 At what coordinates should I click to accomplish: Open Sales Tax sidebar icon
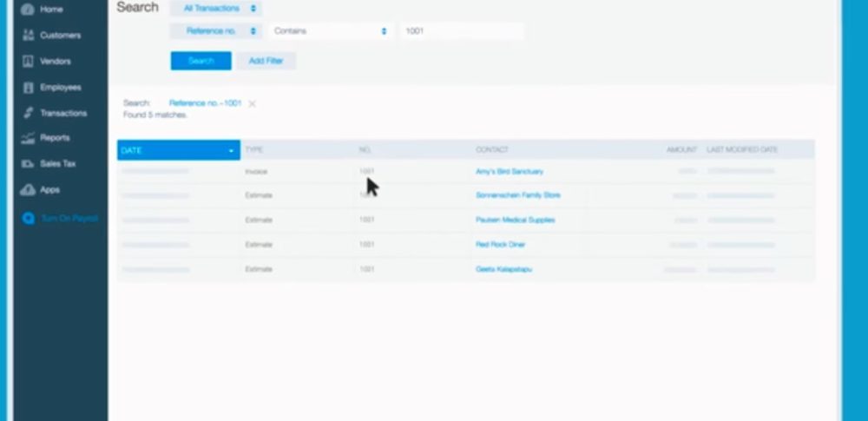click(x=28, y=163)
